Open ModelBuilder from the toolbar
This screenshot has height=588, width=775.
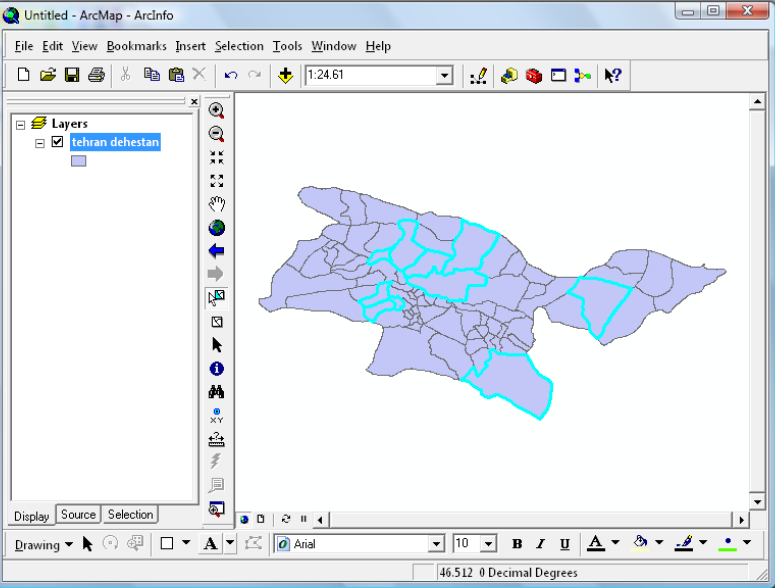583,76
